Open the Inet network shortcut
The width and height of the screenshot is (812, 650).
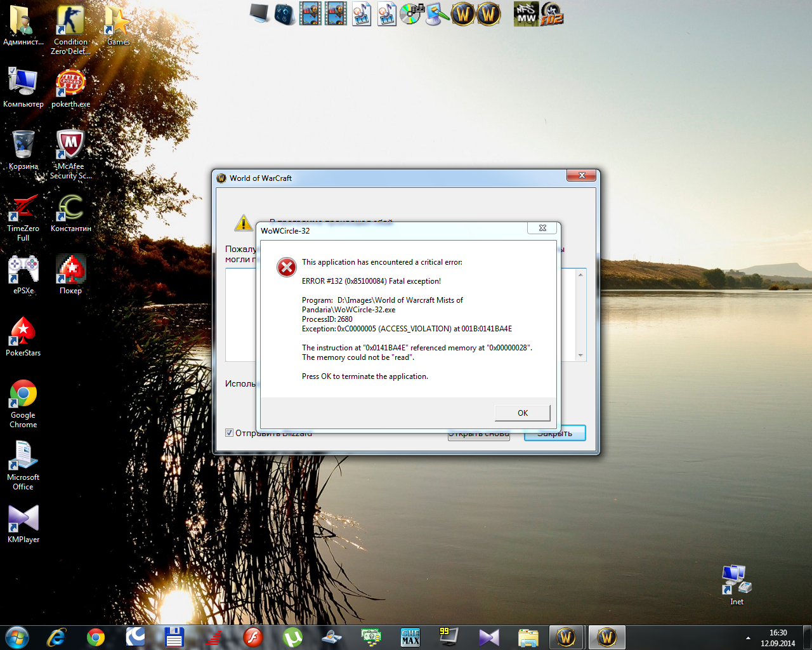pos(737,580)
